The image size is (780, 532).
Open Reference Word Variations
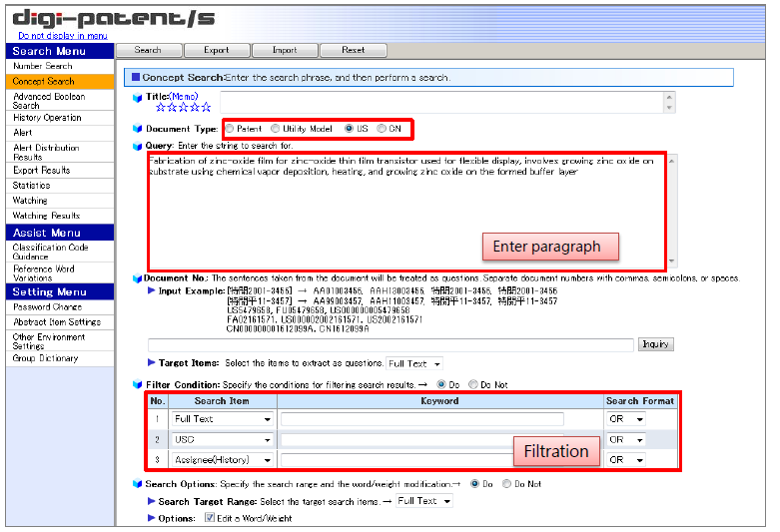click(60, 272)
